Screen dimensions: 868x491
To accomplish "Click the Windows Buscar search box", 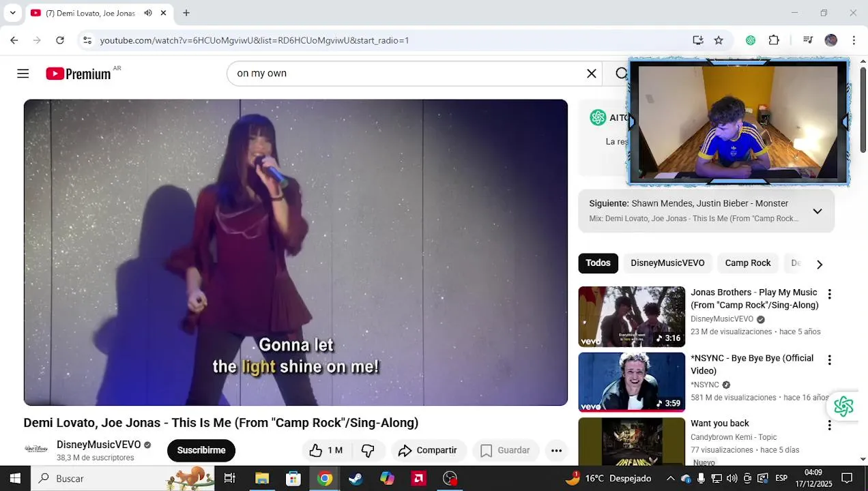I will point(123,479).
